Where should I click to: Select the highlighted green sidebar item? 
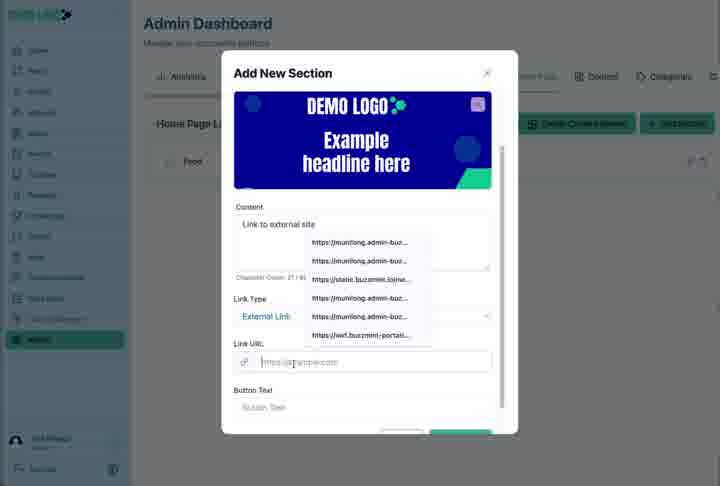(65, 340)
